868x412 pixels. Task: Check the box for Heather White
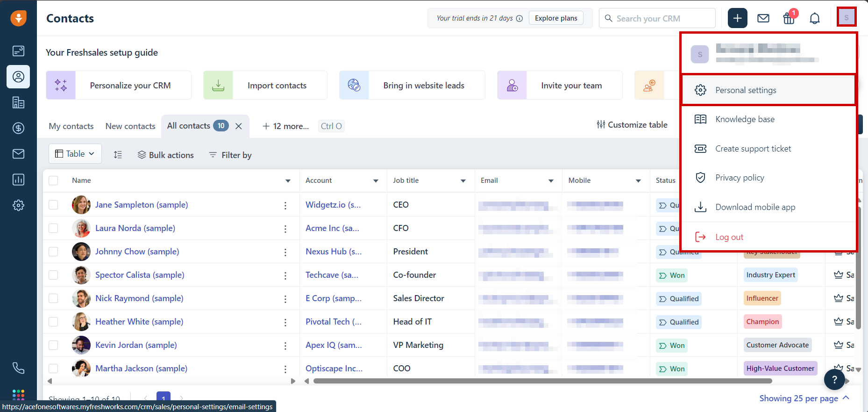[53, 322]
